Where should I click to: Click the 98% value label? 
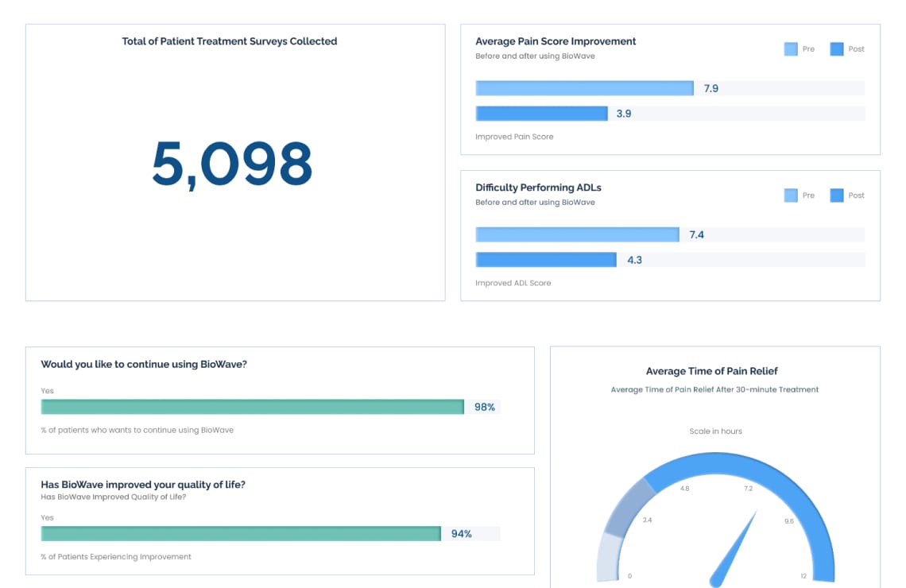click(x=484, y=407)
